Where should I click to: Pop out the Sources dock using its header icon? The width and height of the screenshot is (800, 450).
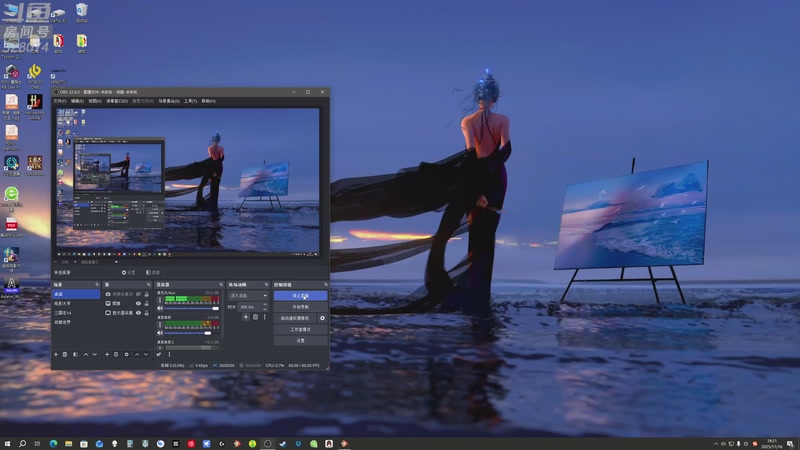tap(148, 285)
